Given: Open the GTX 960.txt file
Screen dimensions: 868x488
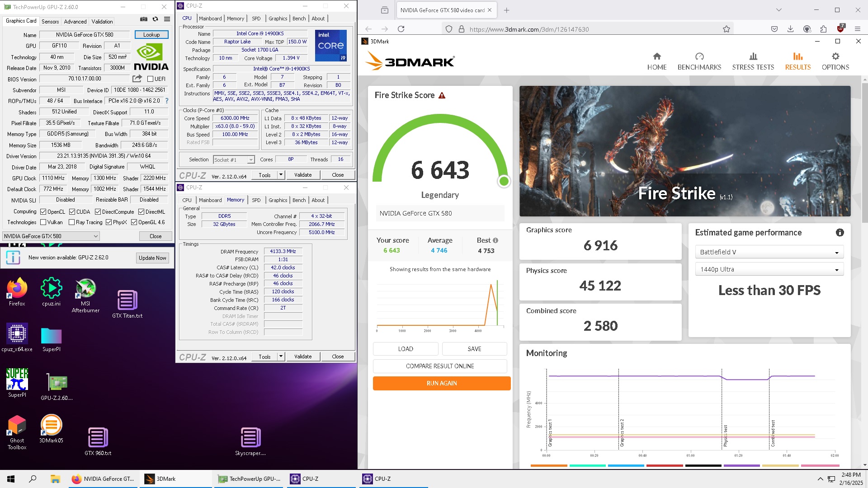Looking at the screenshot, I should (98, 441).
